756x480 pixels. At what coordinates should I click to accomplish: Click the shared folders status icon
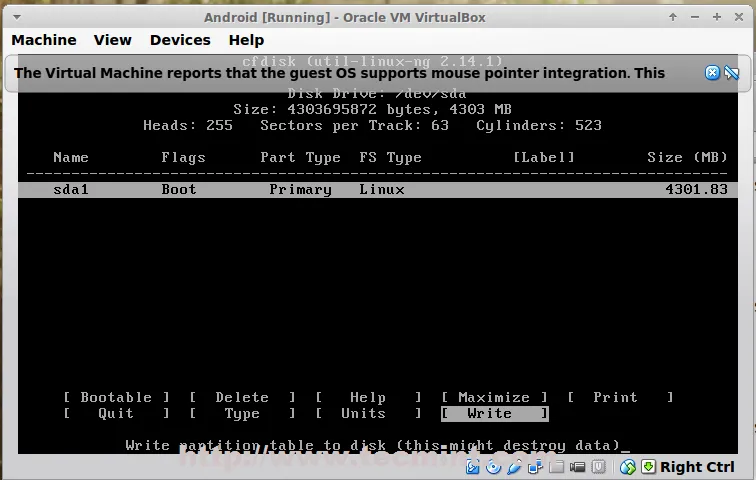pos(556,467)
